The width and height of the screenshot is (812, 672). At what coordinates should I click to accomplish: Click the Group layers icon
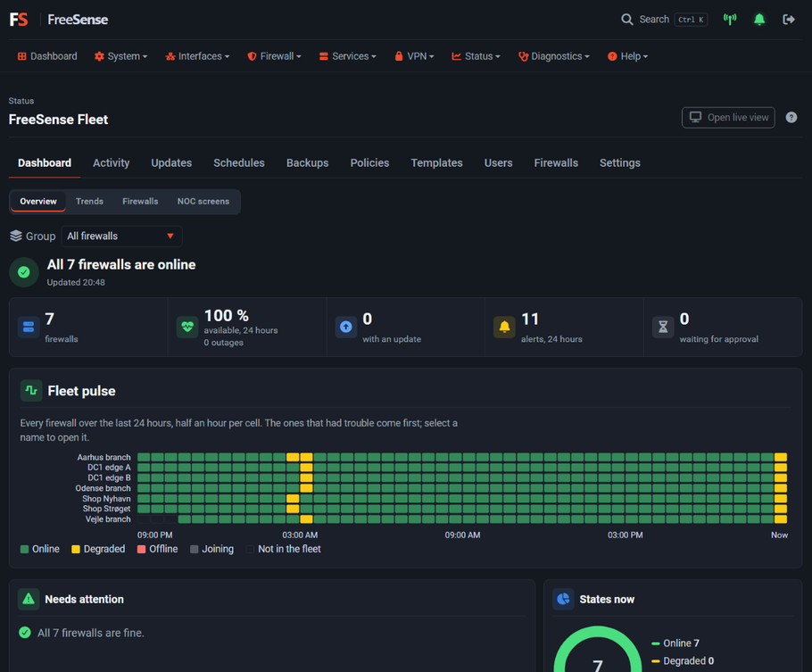click(16, 236)
